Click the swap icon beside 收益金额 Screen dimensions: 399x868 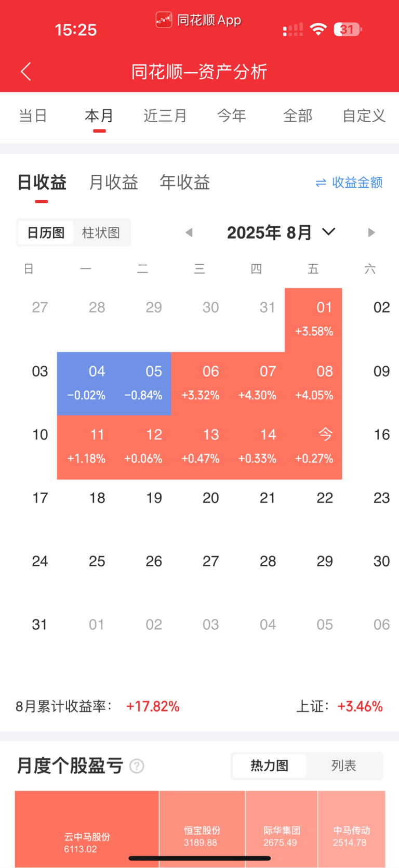[x=321, y=183]
